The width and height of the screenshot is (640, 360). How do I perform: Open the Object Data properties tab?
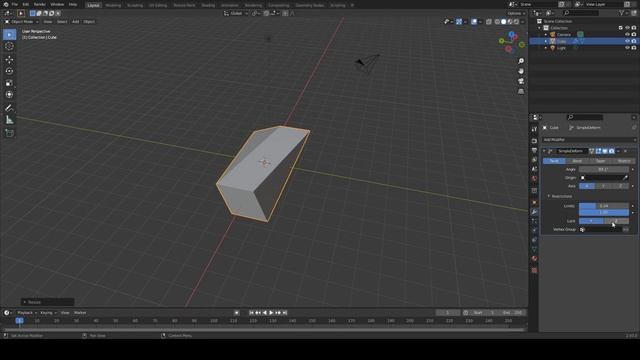coord(534,249)
